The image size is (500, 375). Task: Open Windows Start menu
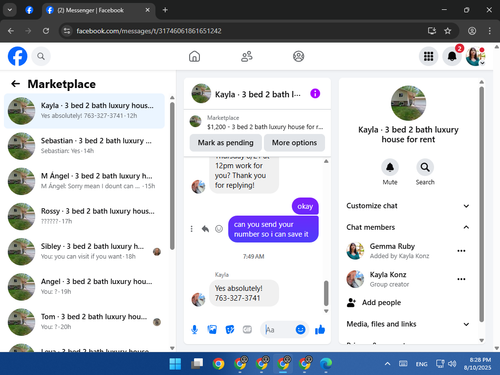(175, 364)
